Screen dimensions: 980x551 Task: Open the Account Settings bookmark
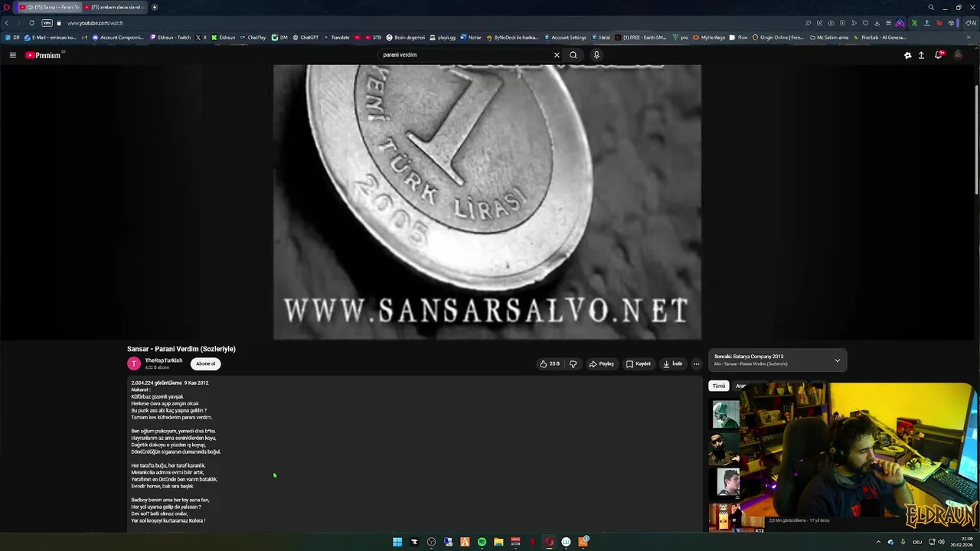(565, 37)
